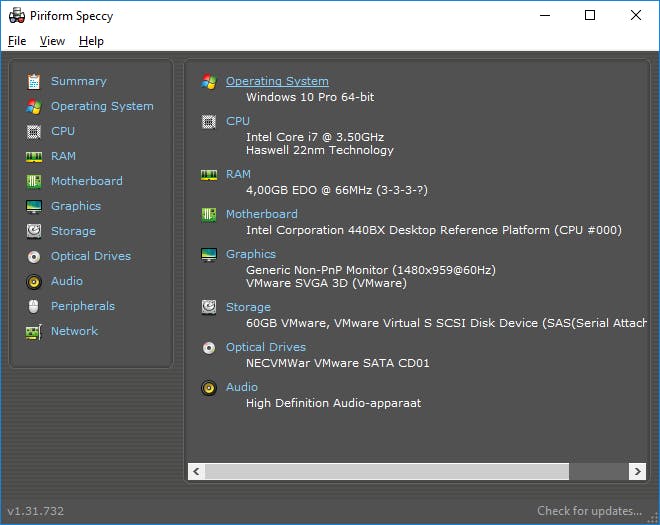
Task: View Optical Drives label in the sidebar
Action: pyautogui.click(x=91, y=256)
